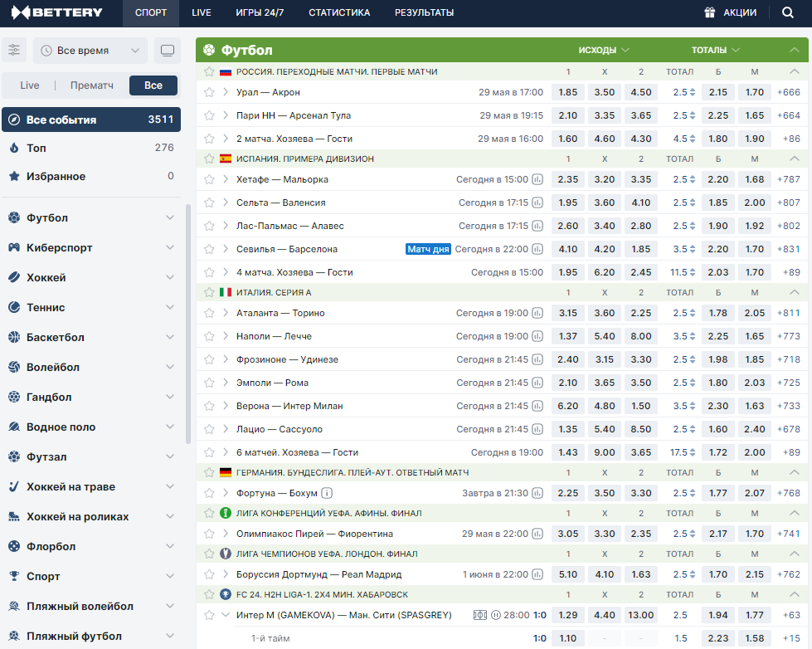Go to the Live top navigation tab
Image resolution: width=812 pixels, height=649 pixels.
(x=201, y=13)
